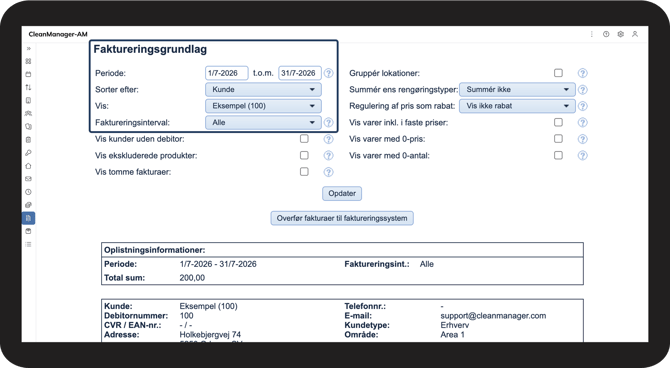Click help icon for Vis varer med 0-pris
This screenshot has width=670, height=368.
[x=582, y=139]
